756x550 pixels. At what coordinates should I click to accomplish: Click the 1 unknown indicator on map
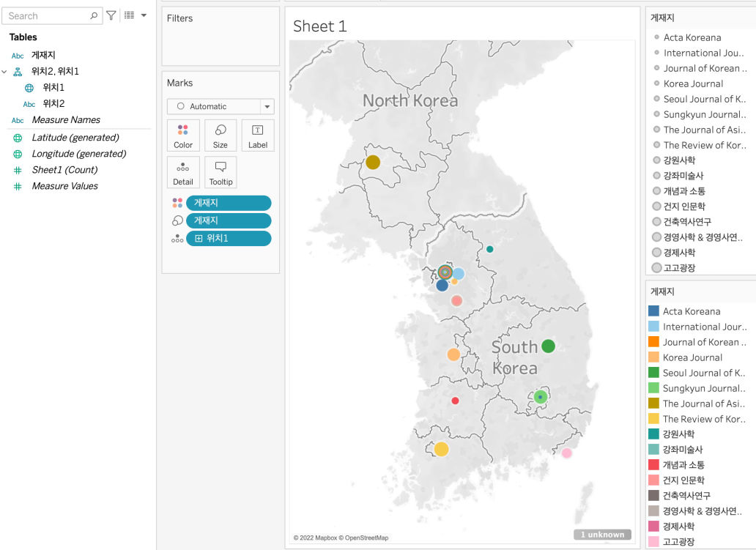(603, 535)
